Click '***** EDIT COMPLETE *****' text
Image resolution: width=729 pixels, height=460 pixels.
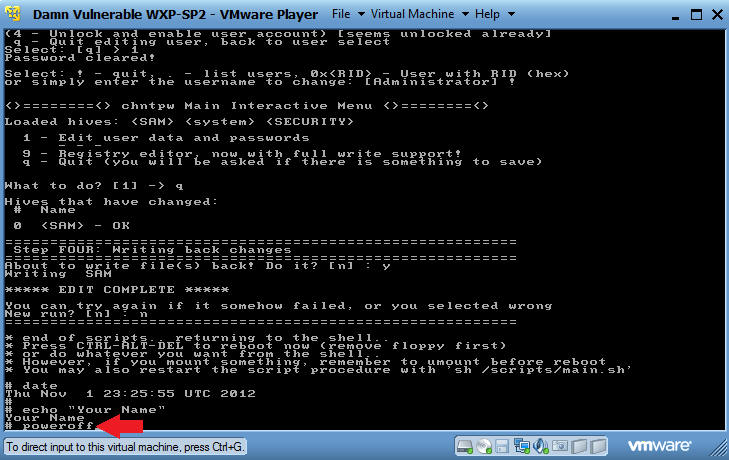click(117, 290)
